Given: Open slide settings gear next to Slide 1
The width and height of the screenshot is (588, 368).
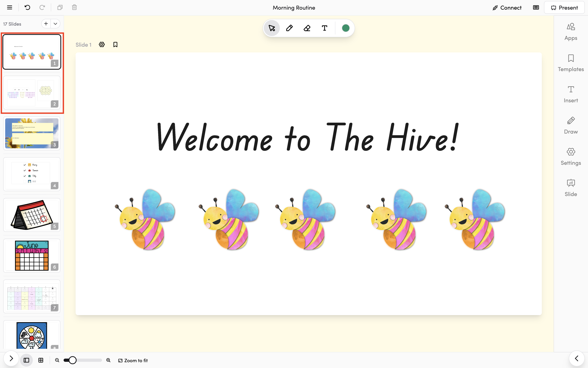Looking at the screenshot, I should point(102,44).
